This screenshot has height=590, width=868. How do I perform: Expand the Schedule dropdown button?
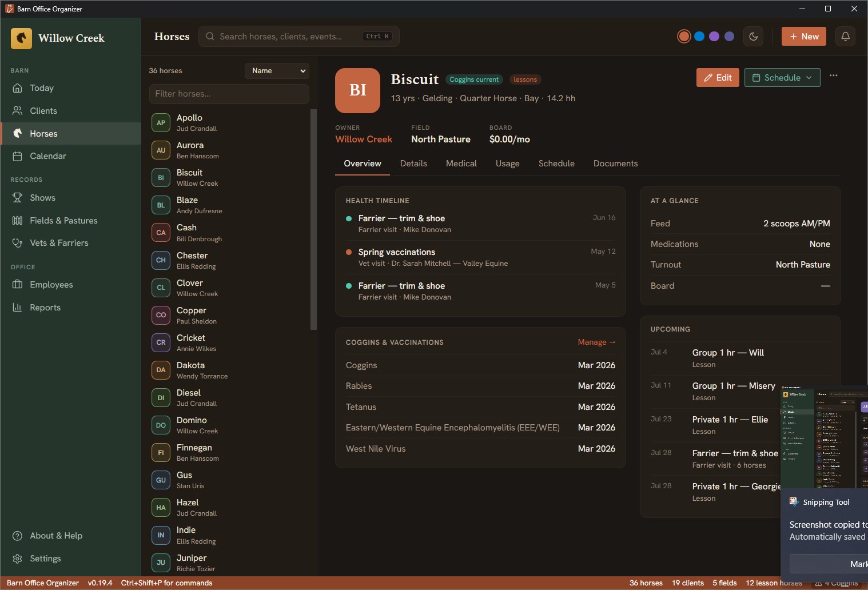click(x=782, y=78)
